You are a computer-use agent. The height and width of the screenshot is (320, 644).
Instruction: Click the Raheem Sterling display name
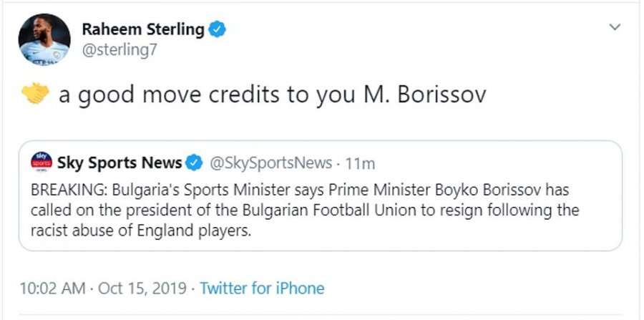[x=142, y=29]
